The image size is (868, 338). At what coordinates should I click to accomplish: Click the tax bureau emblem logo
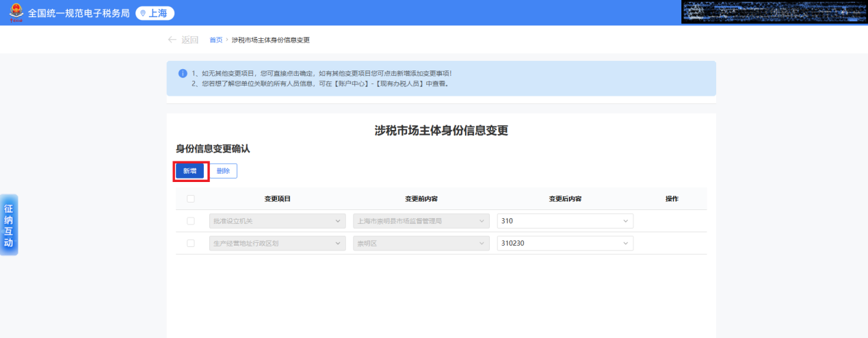(16, 12)
